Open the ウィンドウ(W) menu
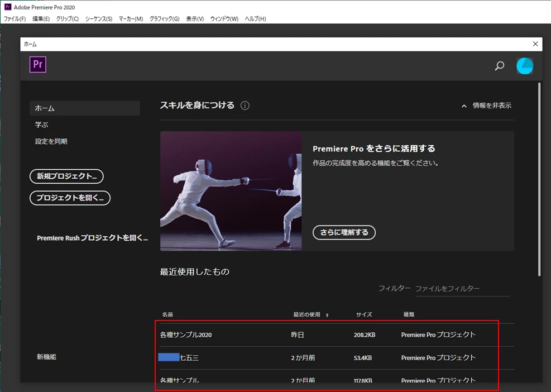Image resolution: width=551 pixels, height=392 pixels. 224,19
